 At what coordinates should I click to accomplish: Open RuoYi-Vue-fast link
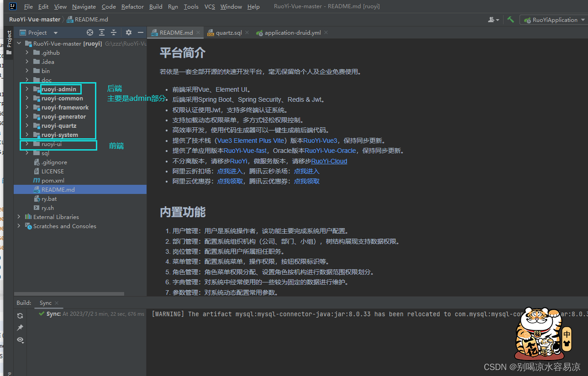(245, 151)
